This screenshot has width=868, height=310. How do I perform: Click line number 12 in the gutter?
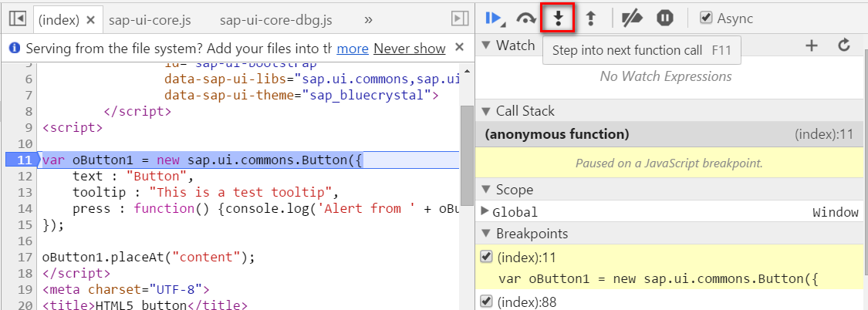pos(25,176)
